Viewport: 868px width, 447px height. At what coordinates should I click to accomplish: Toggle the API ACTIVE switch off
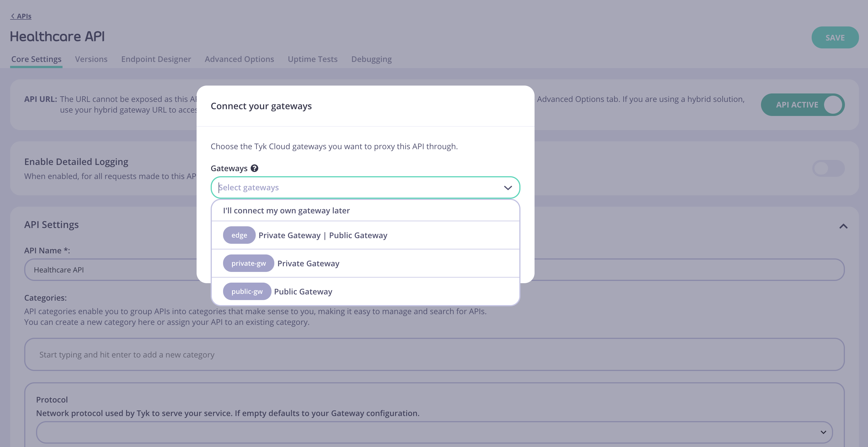click(x=803, y=104)
